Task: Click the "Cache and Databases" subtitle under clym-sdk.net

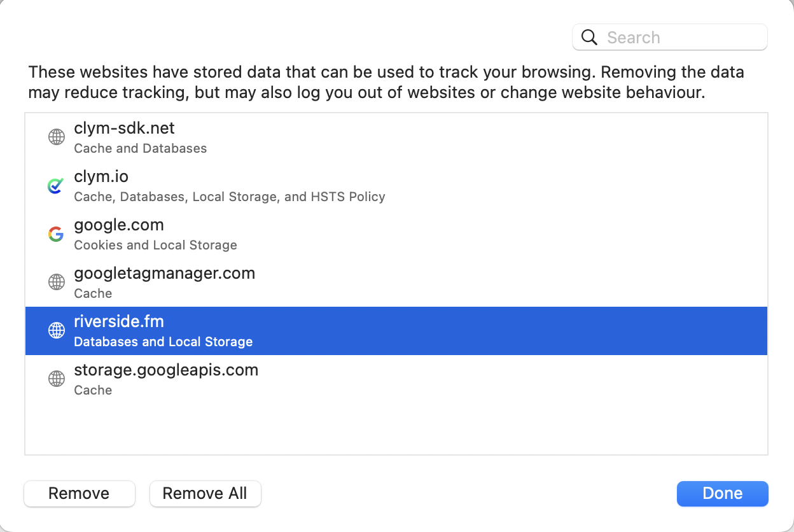Action: pyautogui.click(x=140, y=148)
